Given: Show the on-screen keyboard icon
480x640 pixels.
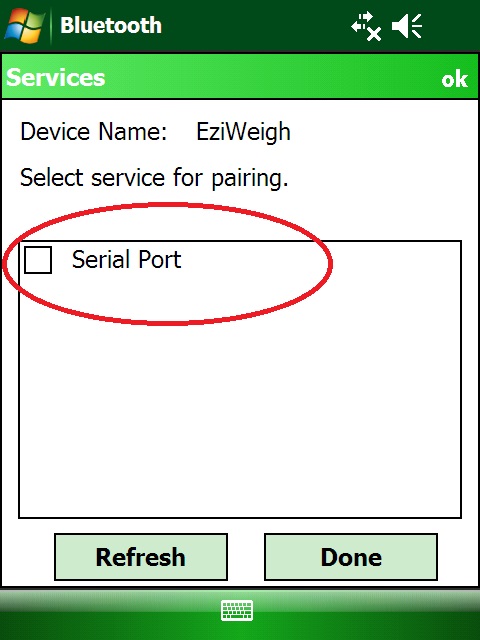Looking at the screenshot, I should pyautogui.click(x=237, y=611).
